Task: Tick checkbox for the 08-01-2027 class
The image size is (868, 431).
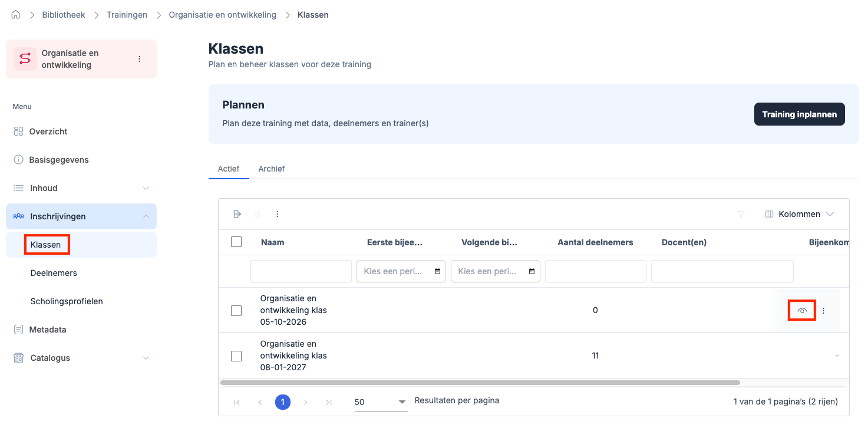Action: point(236,356)
